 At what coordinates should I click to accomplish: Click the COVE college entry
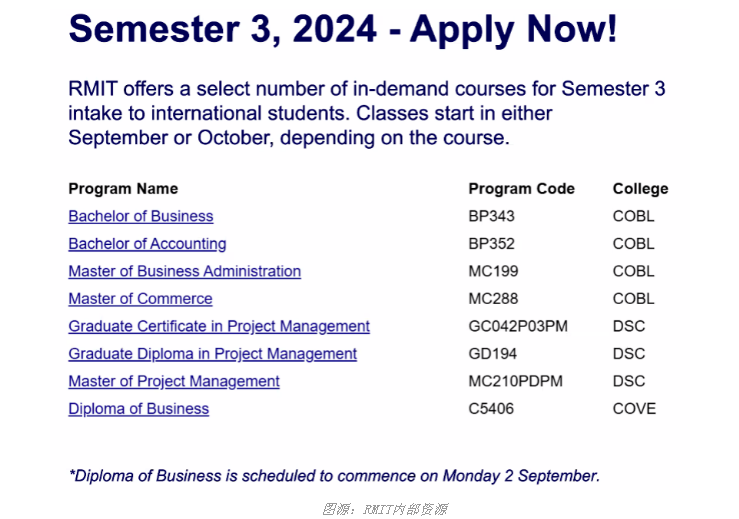tap(634, 409)
